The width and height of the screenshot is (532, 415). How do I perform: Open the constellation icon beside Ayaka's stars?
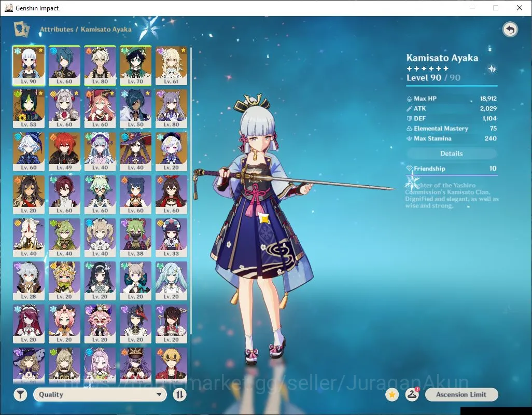pos(492,69)
